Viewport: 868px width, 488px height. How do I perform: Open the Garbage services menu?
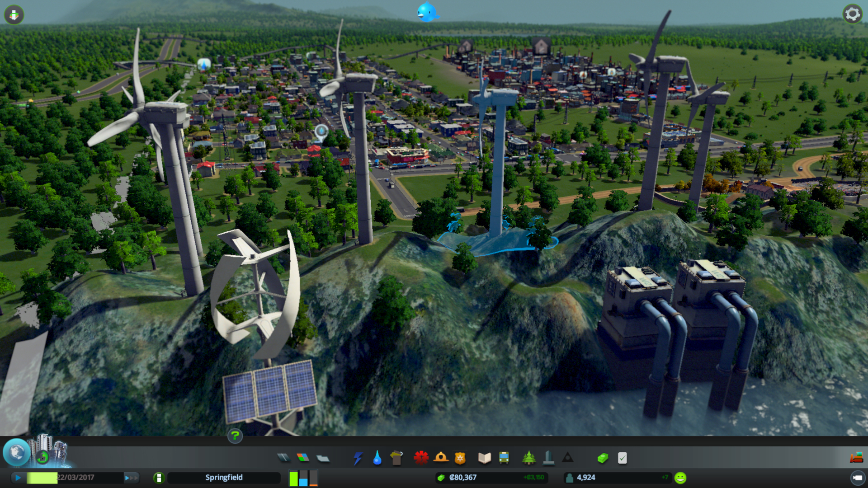coord(396,458)
